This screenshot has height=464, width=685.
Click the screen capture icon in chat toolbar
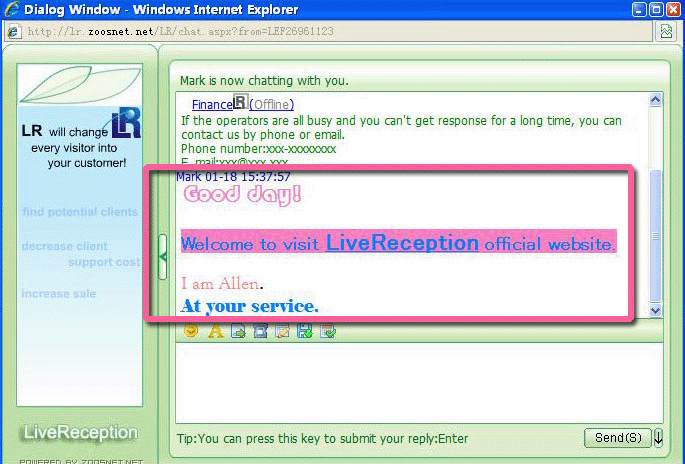260,332
